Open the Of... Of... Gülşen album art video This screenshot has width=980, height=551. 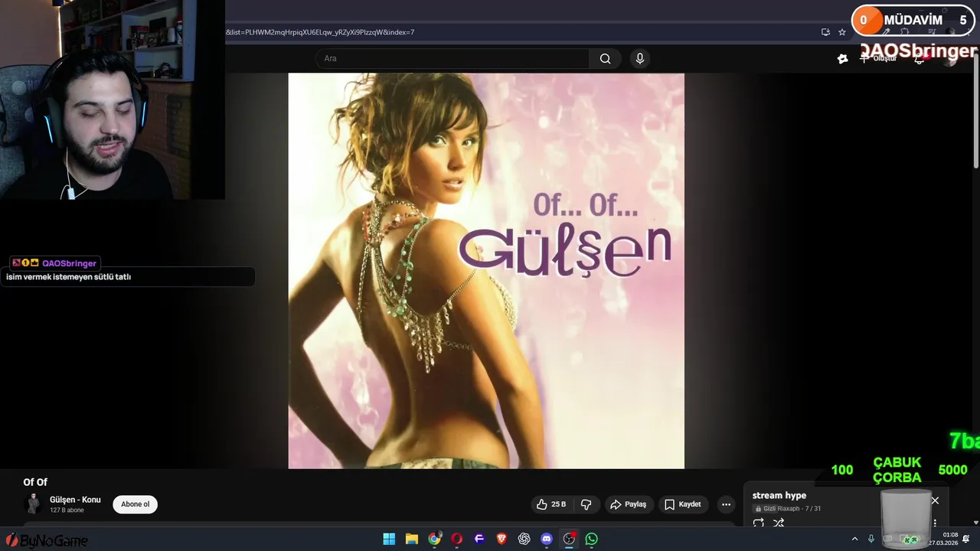click(486, 271)
